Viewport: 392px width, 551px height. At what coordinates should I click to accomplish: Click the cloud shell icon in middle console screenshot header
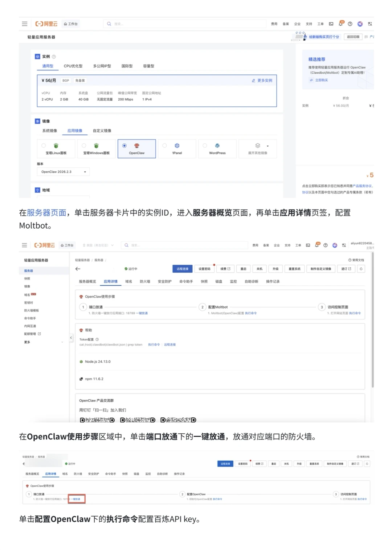point(308,245)
